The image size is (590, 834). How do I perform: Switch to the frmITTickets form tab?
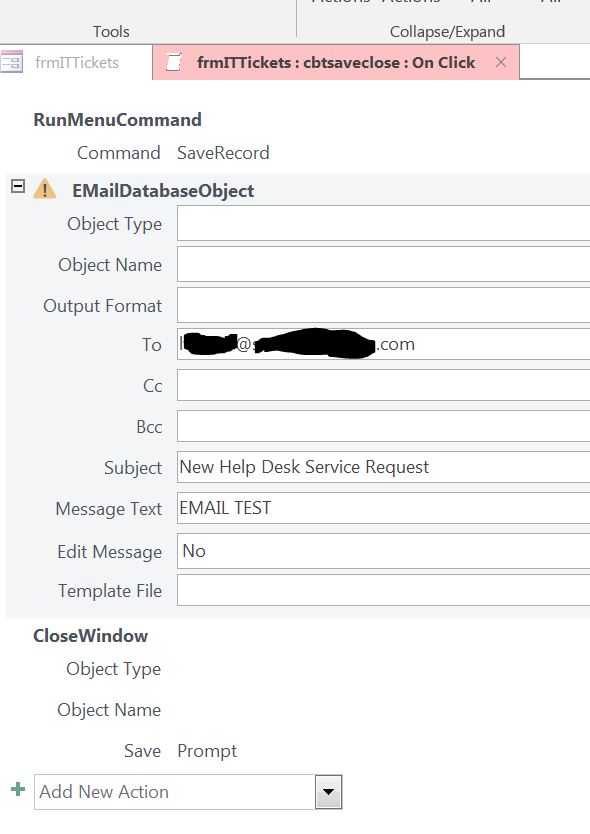tap(77, 63)
